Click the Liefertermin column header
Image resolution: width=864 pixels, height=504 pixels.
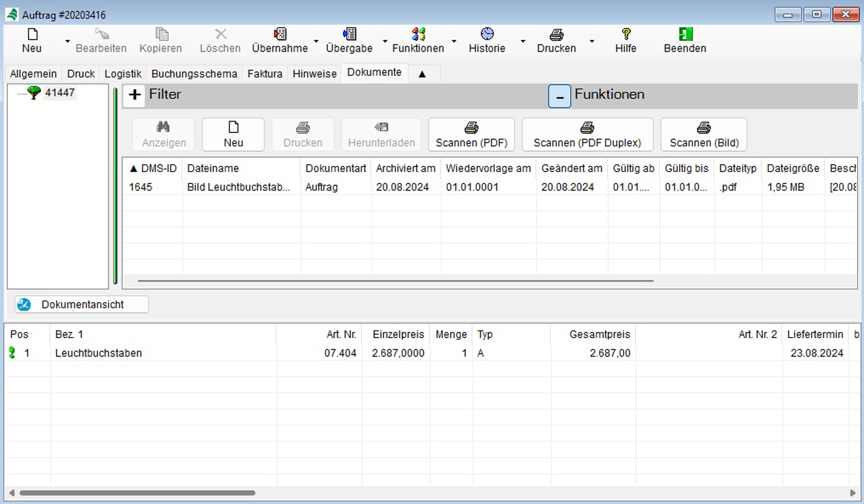(815, 334)
